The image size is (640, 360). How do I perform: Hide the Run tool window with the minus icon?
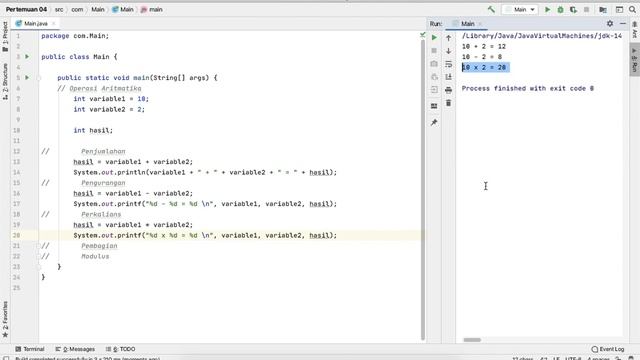coord(623,24)
